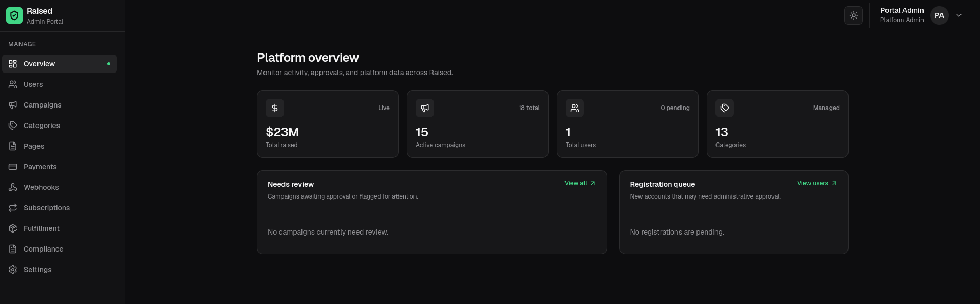Click the Categories tag icon in sidebar

13,126
